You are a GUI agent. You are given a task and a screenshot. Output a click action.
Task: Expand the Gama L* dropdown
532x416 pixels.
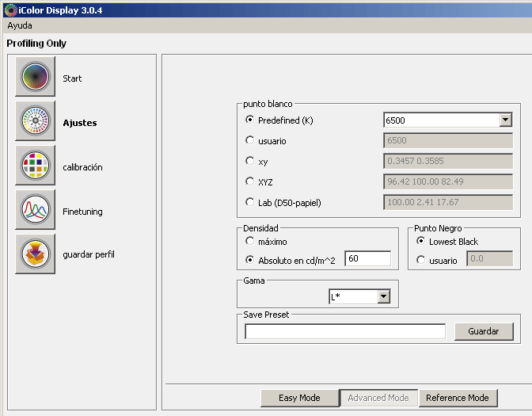pyautogui.click(x=384, y=296)
